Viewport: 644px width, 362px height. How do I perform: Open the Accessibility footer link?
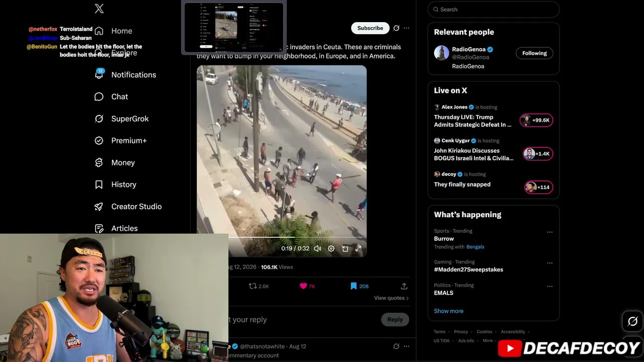click(x=513, y=332)
